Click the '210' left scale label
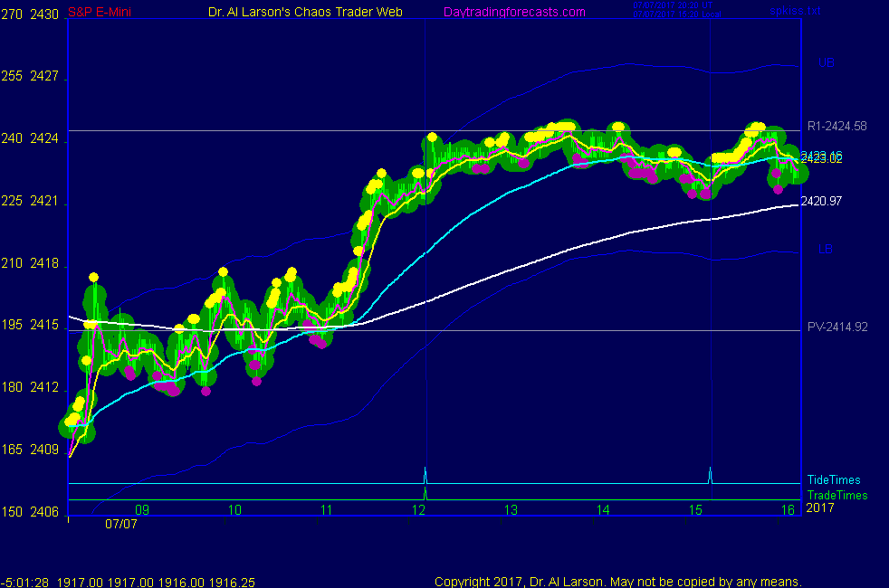 (12, 263)
